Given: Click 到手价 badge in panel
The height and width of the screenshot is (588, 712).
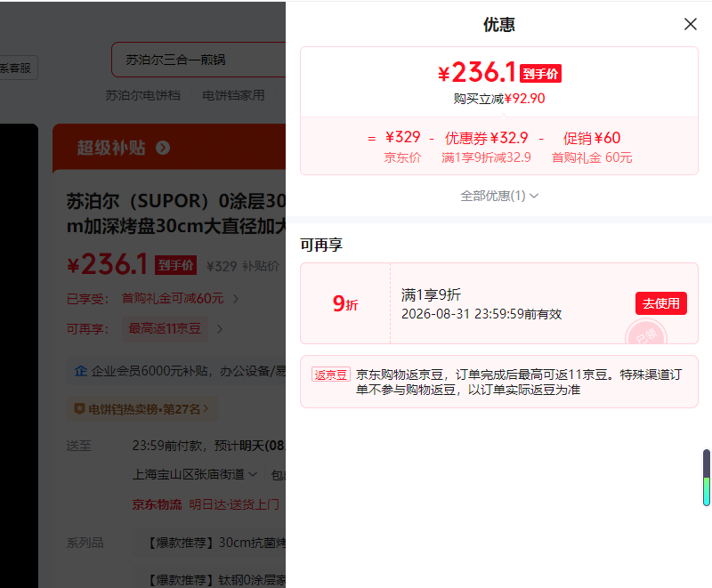Looking at the screenshot, I should (x=540, y=74).
